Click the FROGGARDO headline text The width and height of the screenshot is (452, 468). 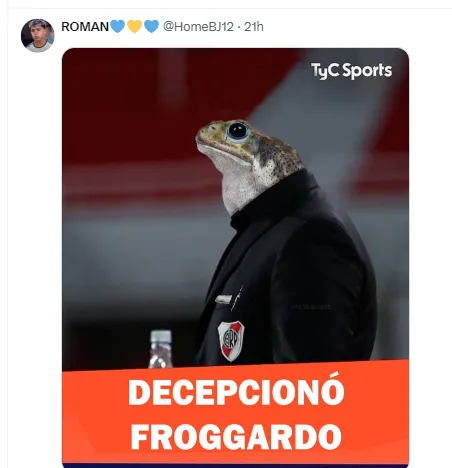pyautogui.click(x=236, y=436)
